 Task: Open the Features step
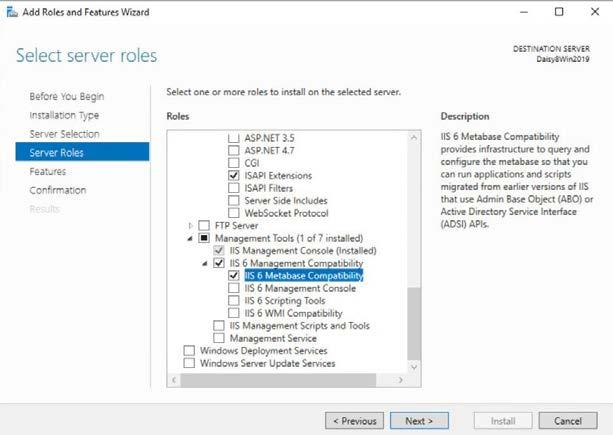click(x=48, y=172)
